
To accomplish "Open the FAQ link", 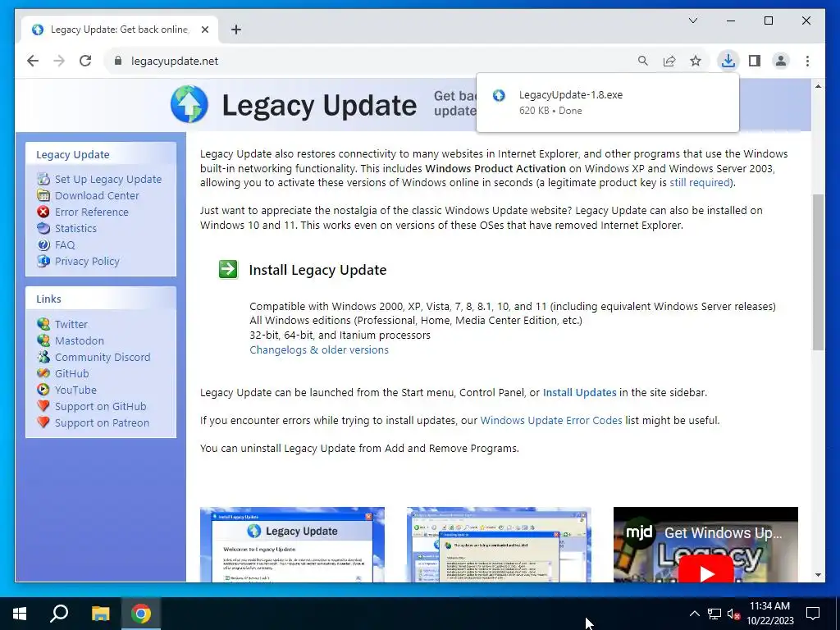I will [65, 244].
